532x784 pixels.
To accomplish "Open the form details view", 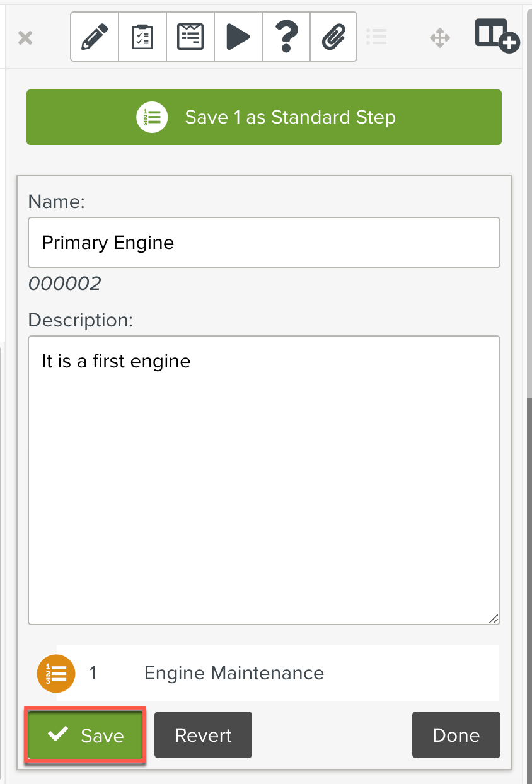I will click(x=190, y=37).
